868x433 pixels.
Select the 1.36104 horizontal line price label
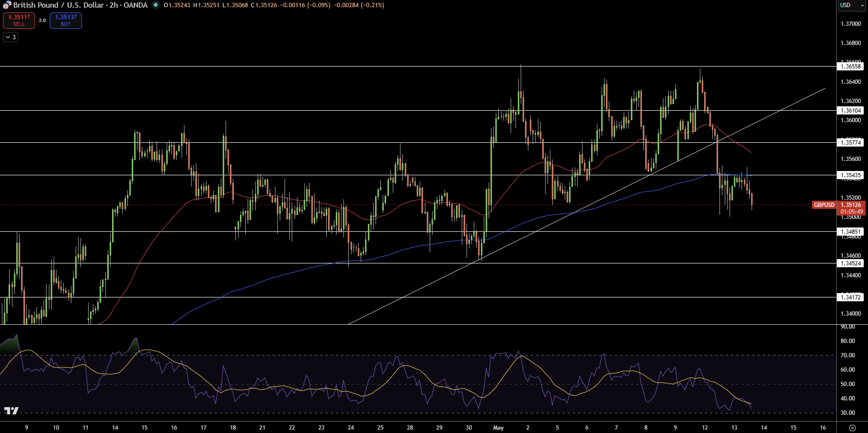[x=850, y=111]
